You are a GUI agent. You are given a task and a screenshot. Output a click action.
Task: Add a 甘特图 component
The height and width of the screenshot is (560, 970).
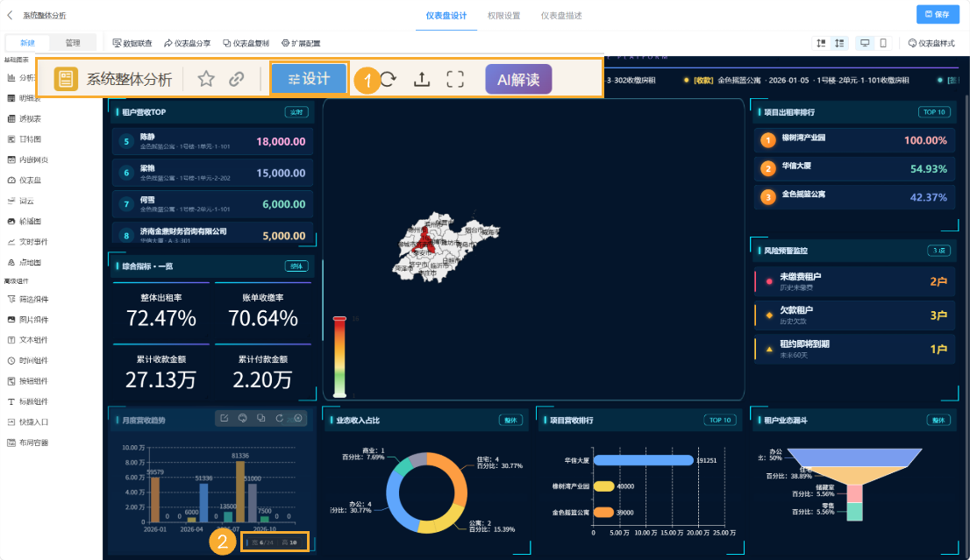point(25,139)
